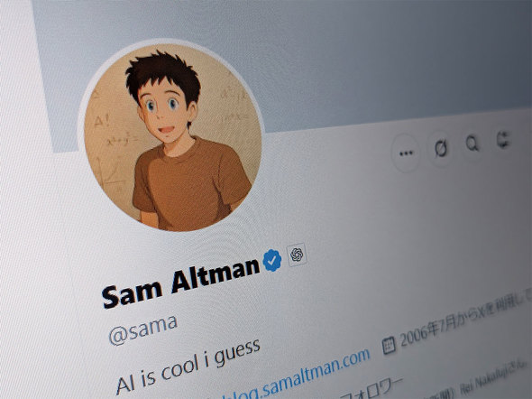Open the blog.samaltman.com link
532x399 pixels.
point(293,376)
